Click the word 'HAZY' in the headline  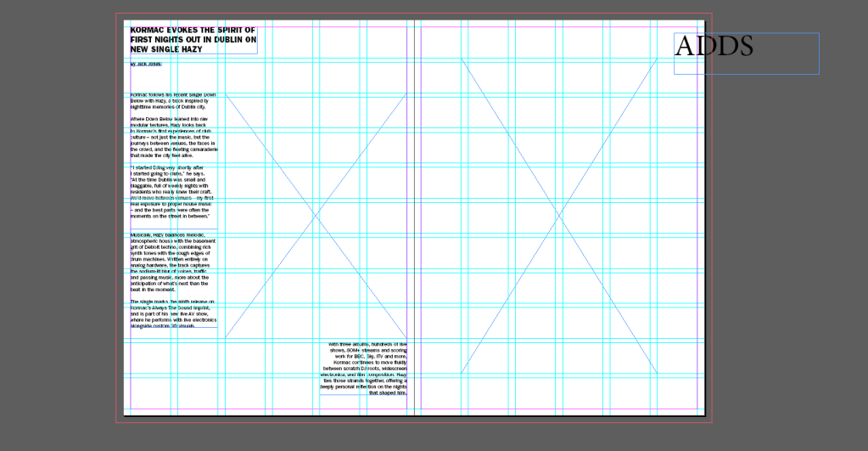pos(191,49)
